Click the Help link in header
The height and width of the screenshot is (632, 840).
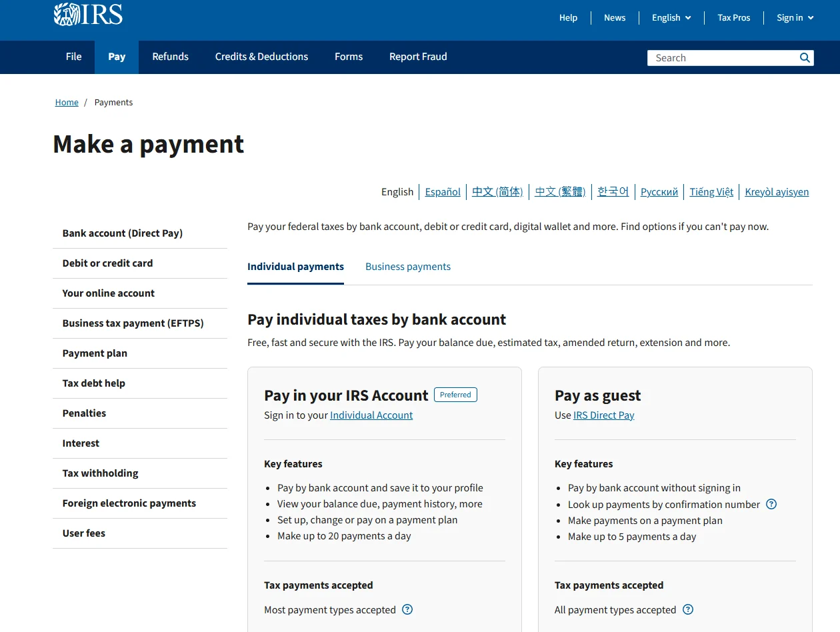click(x=568, y=18)
